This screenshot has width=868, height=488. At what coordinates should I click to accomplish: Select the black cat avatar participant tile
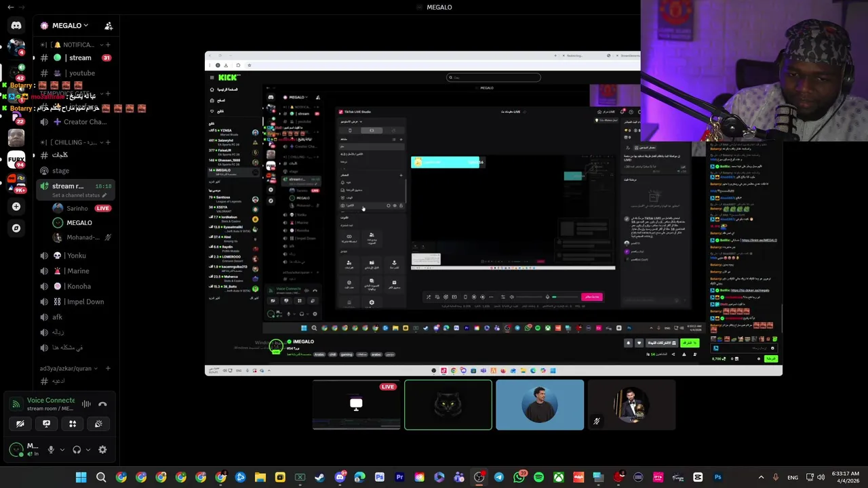tap(448, 405)
